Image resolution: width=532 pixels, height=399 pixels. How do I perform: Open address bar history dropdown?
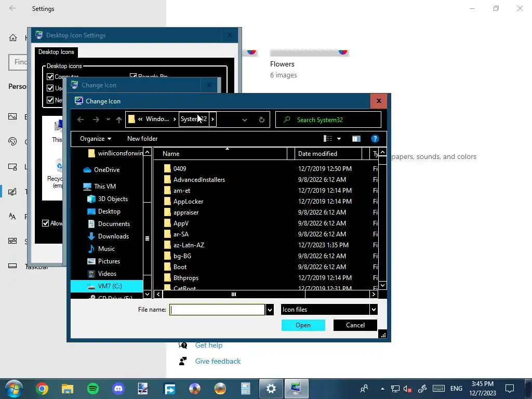pyautogui.click(x=244, y=119)
